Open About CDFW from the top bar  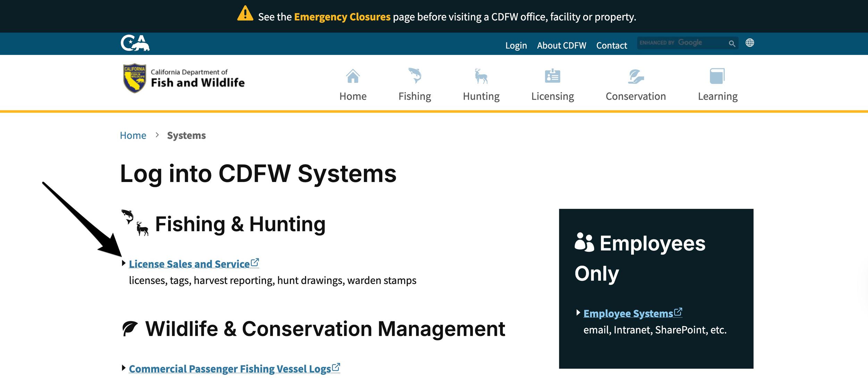coord(561,45)
